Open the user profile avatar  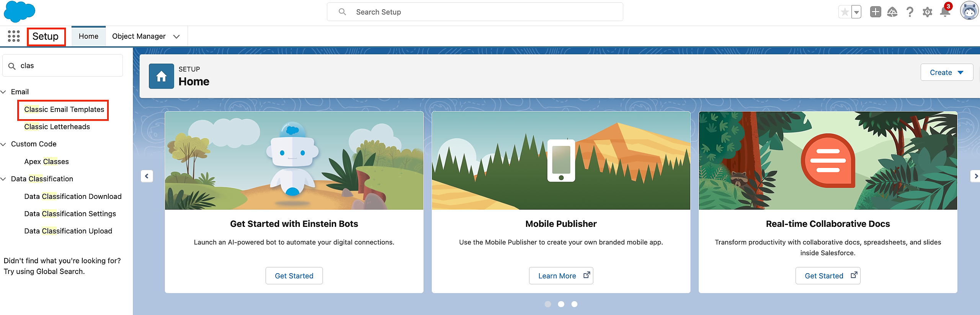(x=969, y=11)
